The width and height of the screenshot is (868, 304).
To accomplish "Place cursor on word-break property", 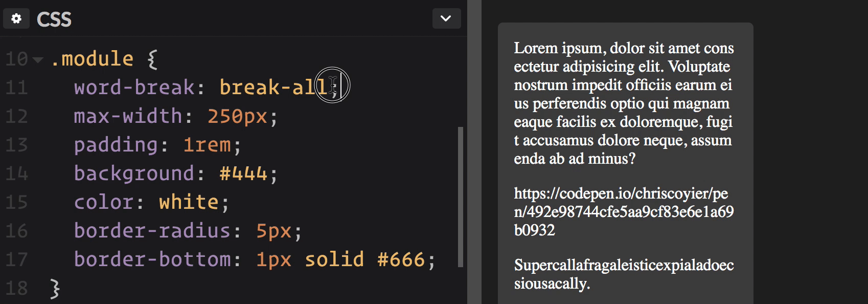I will pos(134,87).
